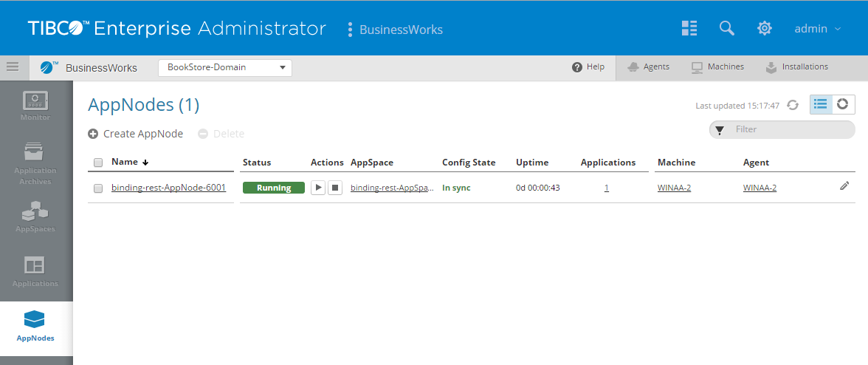Image resolution: width=868 pixels, height=365 pixels.
Task: Open the Agents page
Action: click(x=648, y=67)
